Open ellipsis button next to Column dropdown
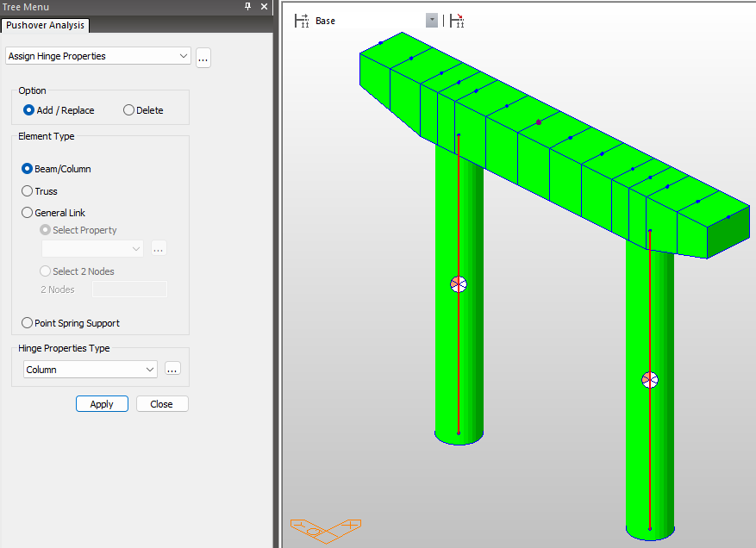Screen dimensions: 756x548 coord(172,369)
